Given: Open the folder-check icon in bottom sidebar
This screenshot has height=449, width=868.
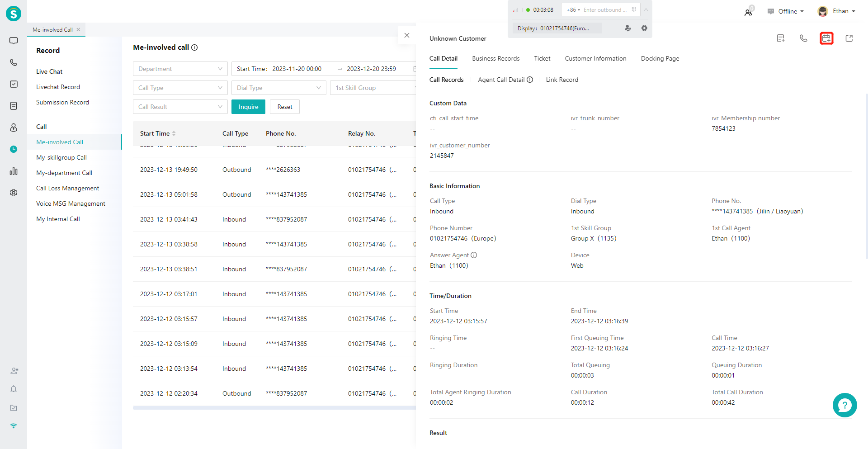Looking at the screenshot, I should 14,408.
